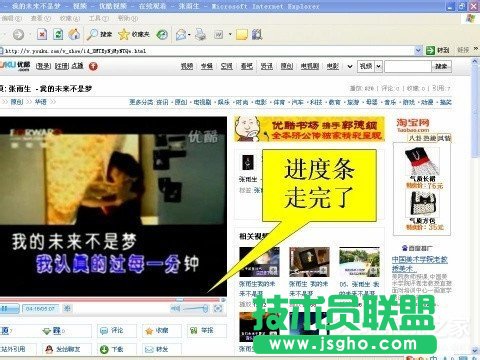This screenshot has width=480, height=360.
Task: Click the 娱乐 category link
Action: [224, 102]
